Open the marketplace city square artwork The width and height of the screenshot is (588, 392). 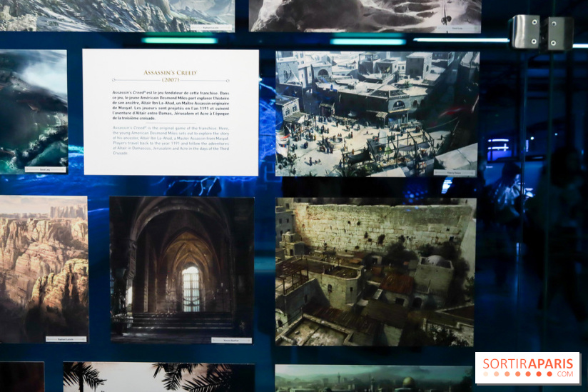pyautogui.click(x=377, y=114)
